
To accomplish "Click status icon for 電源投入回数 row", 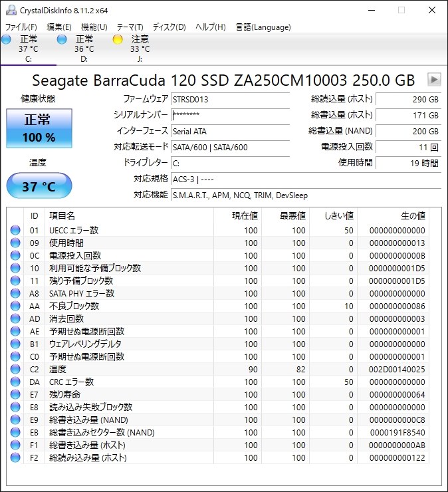I will [x=15, y=255].
